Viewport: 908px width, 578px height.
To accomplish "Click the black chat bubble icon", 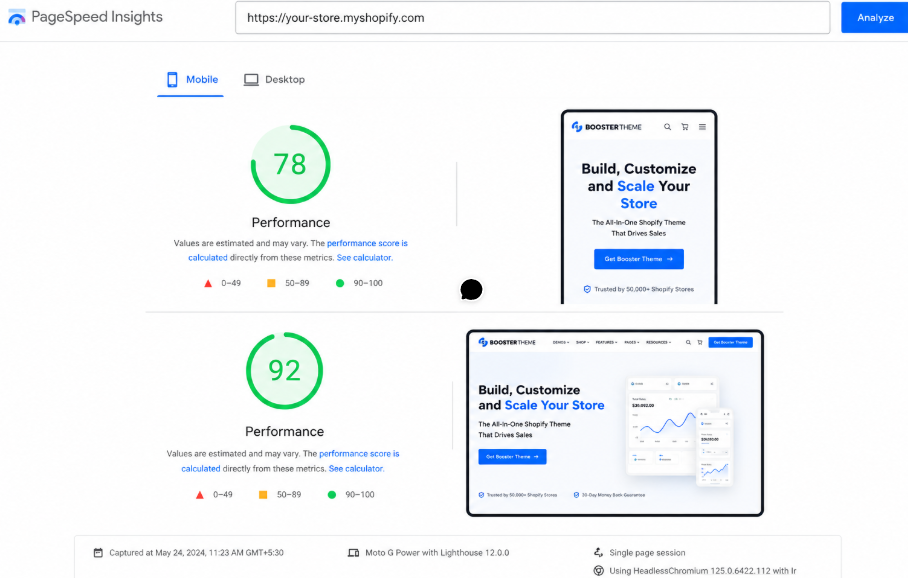I will [x=471, y=290].
